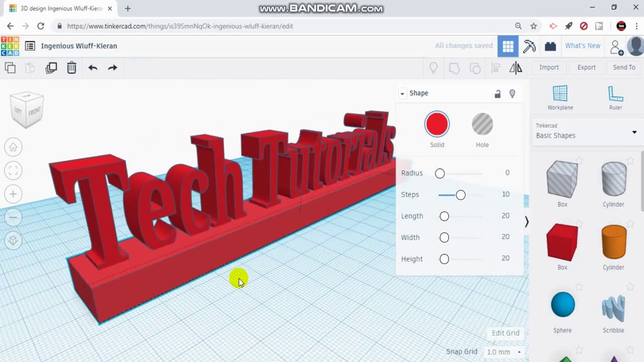Delete the selection with the trash icon
Viewport: 644px width, 362px height.
pos(71,68)
